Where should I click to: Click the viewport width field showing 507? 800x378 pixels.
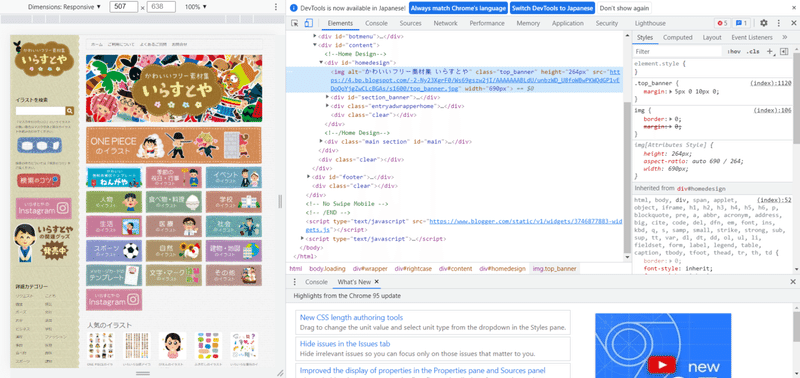pos(123,7)
